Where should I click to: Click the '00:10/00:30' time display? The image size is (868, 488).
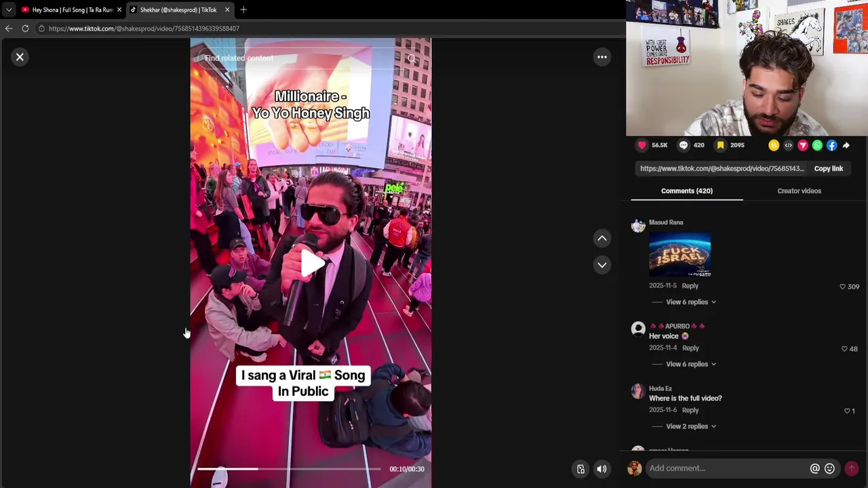pos(407,469)
